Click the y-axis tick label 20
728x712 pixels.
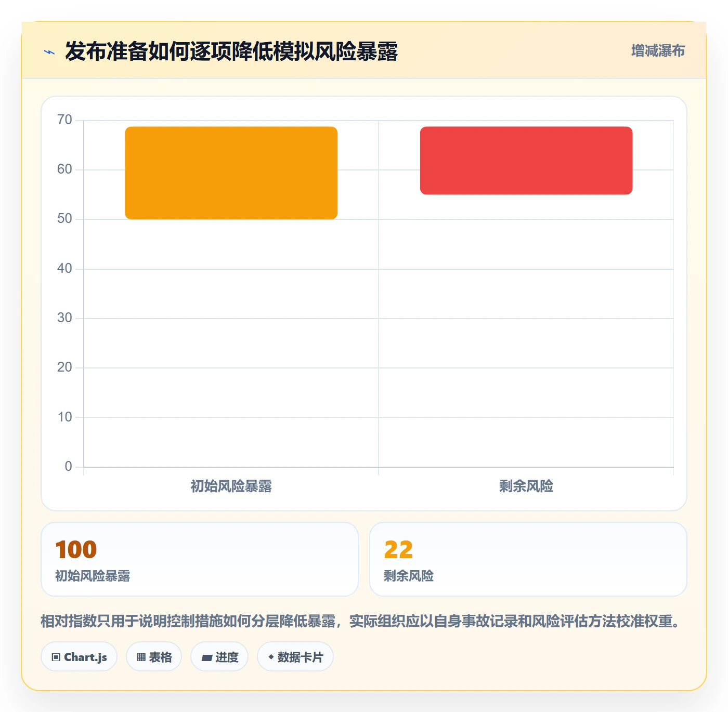click(x=65, y=367)
